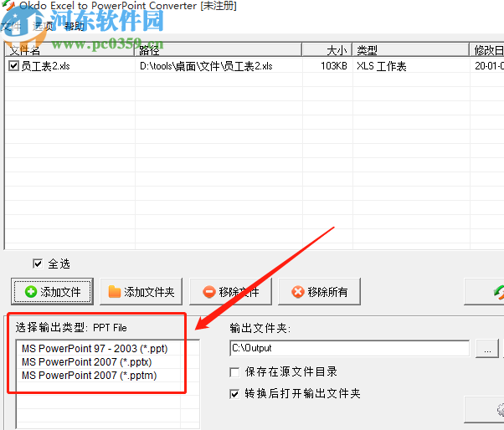Select MS PowerPoint 2007 (*.pptx) output type
The width and height of the screenshot is (504, 430).
pyautogui.click(x=87, y=362)
